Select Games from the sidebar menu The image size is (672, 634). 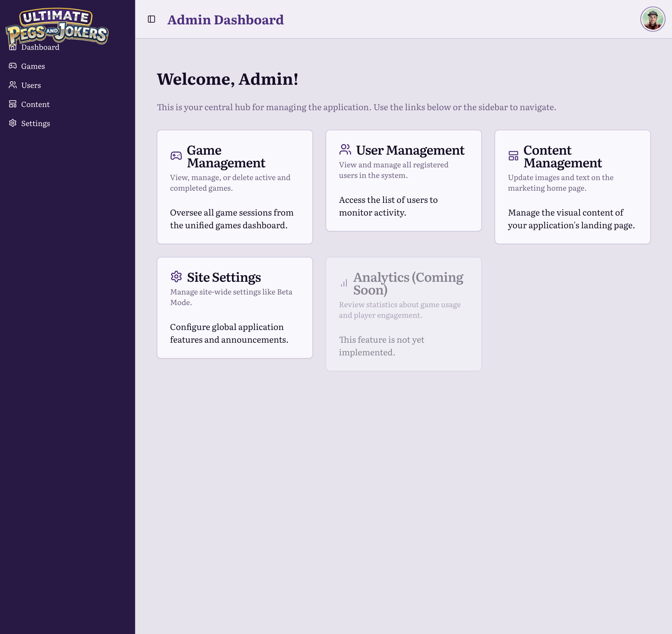pyautogui.click(x=33, y=66)
